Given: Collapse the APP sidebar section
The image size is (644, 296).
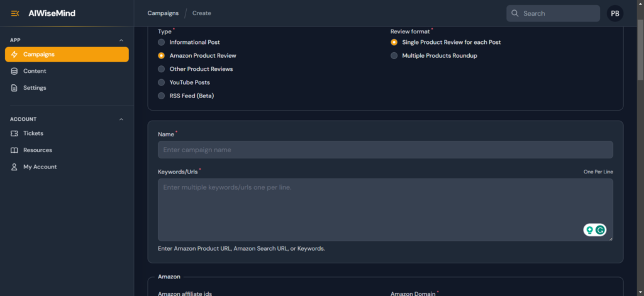Looking at the screenshot, I should coord(121,40).
